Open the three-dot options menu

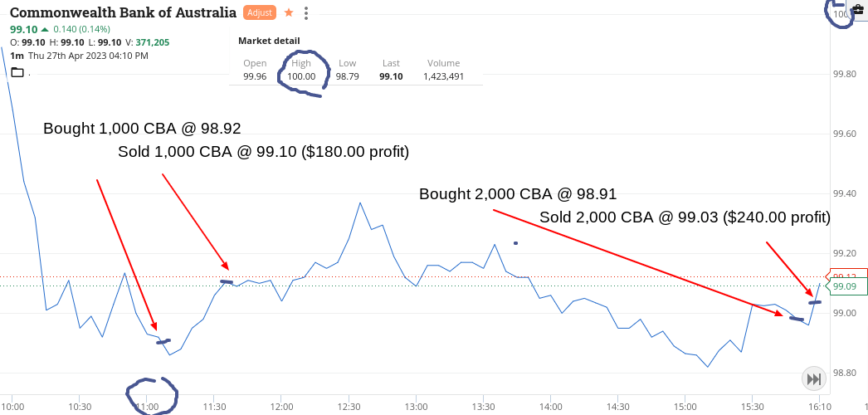(x=307, y=12)
